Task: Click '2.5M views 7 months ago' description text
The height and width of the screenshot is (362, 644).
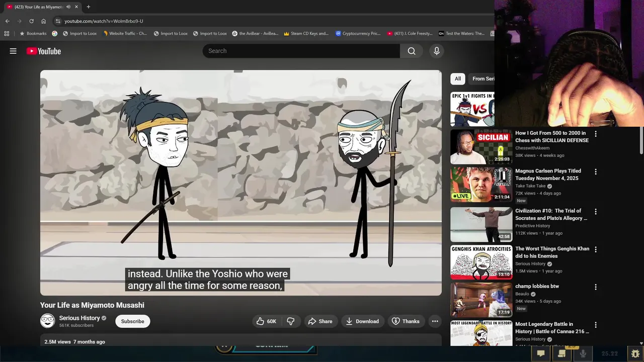Action: pos(74,342)
